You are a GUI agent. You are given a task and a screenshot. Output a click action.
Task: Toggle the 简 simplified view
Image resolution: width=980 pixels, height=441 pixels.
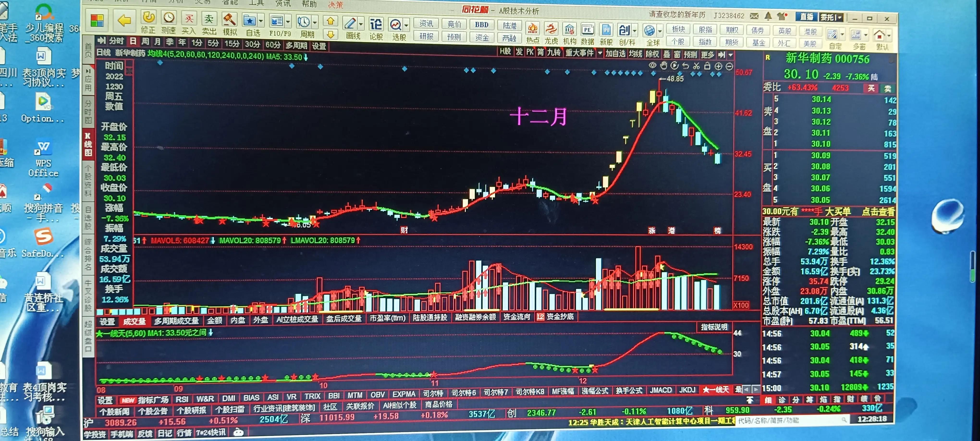(541, 52)
